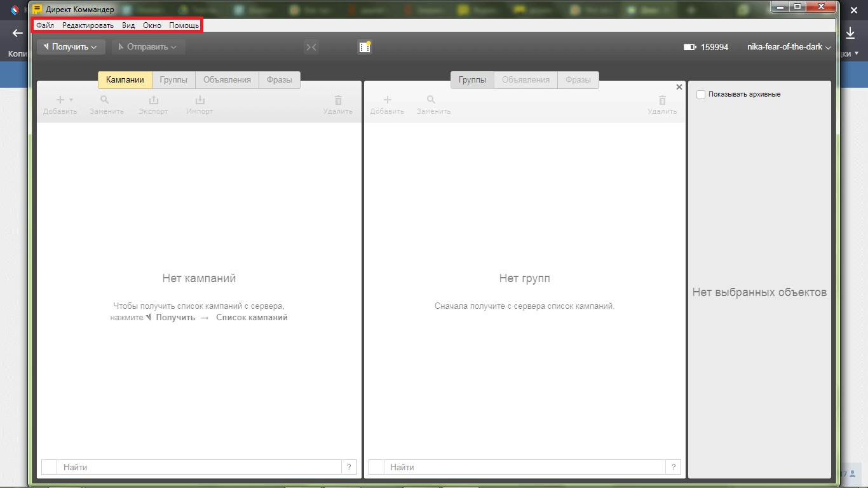
Task: Open the Вид menu
Action: pos(128,25)
